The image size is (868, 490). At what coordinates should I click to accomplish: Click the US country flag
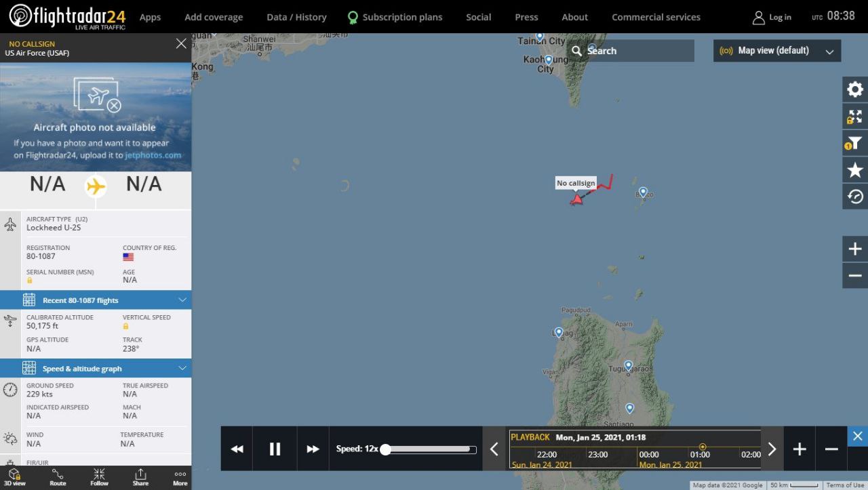click(x=128, y=257)
